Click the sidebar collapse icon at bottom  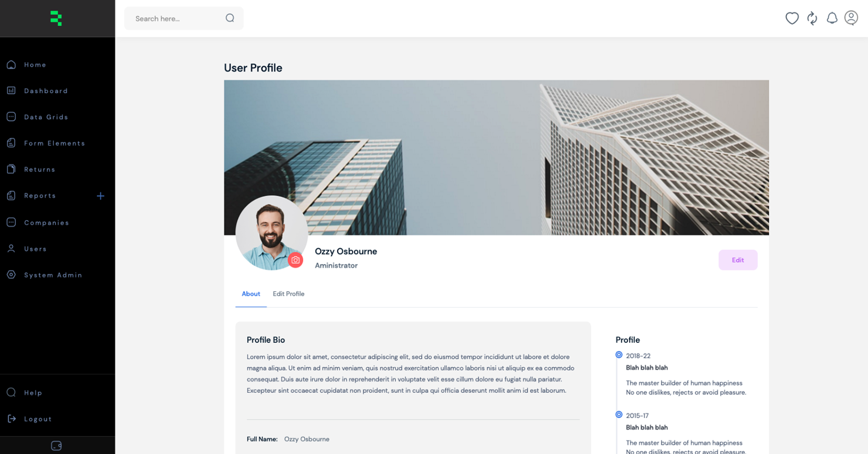[x=56, y=445]
